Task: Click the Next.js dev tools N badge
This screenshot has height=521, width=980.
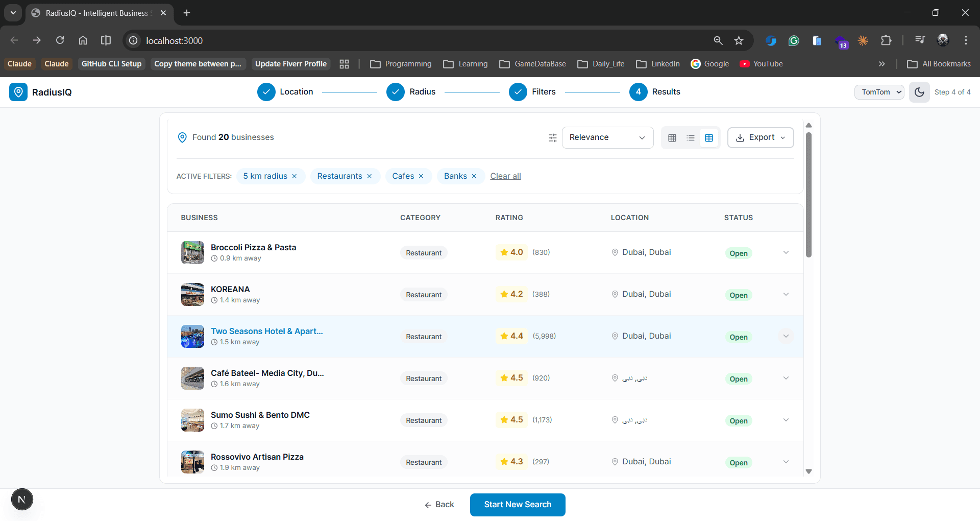Action: click(22, 500)
